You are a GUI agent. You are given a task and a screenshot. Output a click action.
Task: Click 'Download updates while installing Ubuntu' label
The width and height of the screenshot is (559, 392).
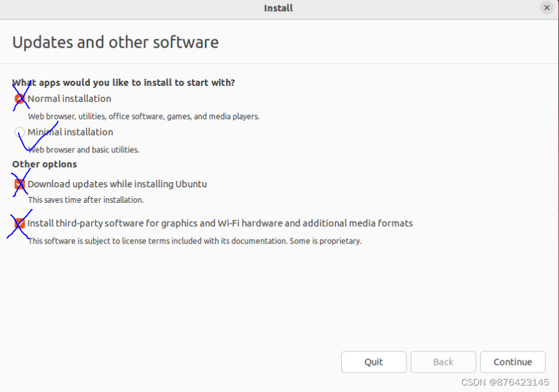click(x=117, y=184)
